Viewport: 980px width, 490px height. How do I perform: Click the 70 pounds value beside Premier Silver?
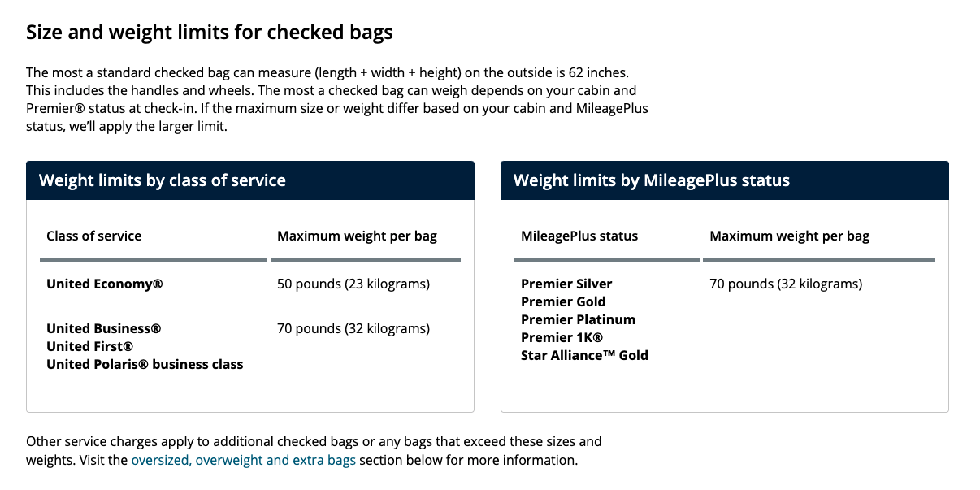click(786, 284)
